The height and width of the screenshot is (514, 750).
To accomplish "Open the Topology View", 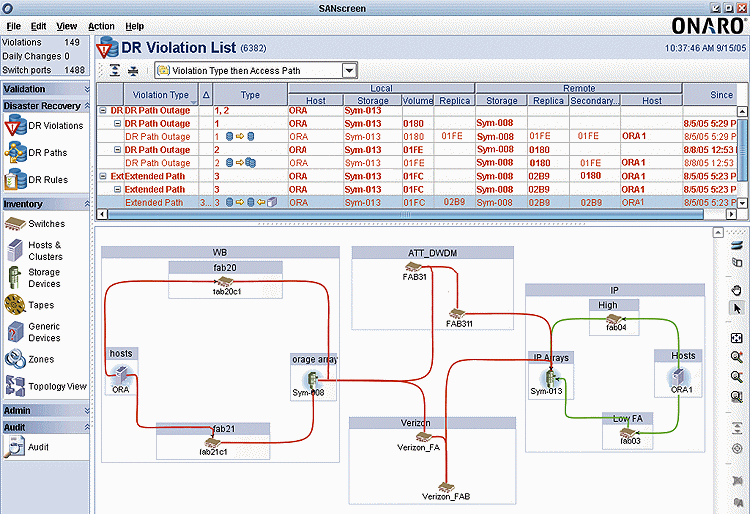I will click(46, 386).
